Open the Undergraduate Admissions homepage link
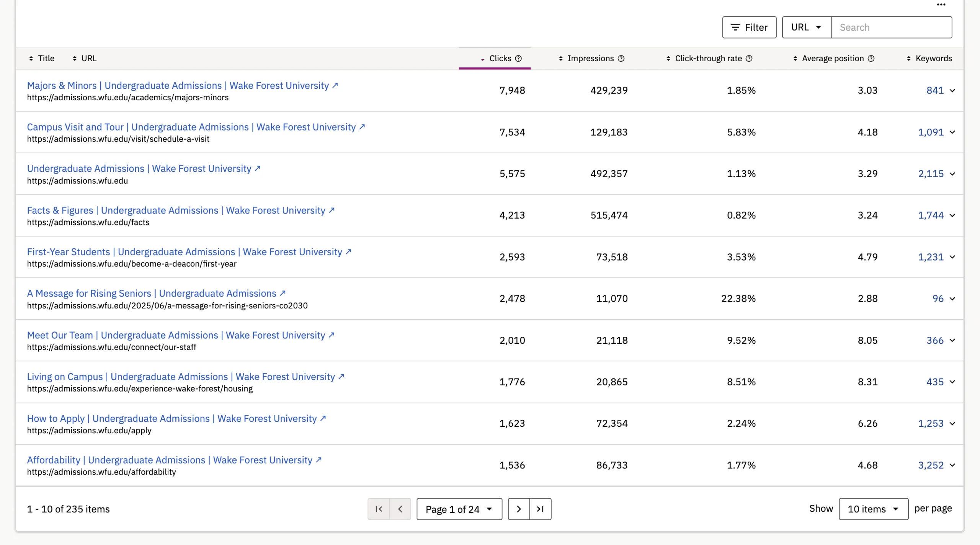 click(144, 168)
